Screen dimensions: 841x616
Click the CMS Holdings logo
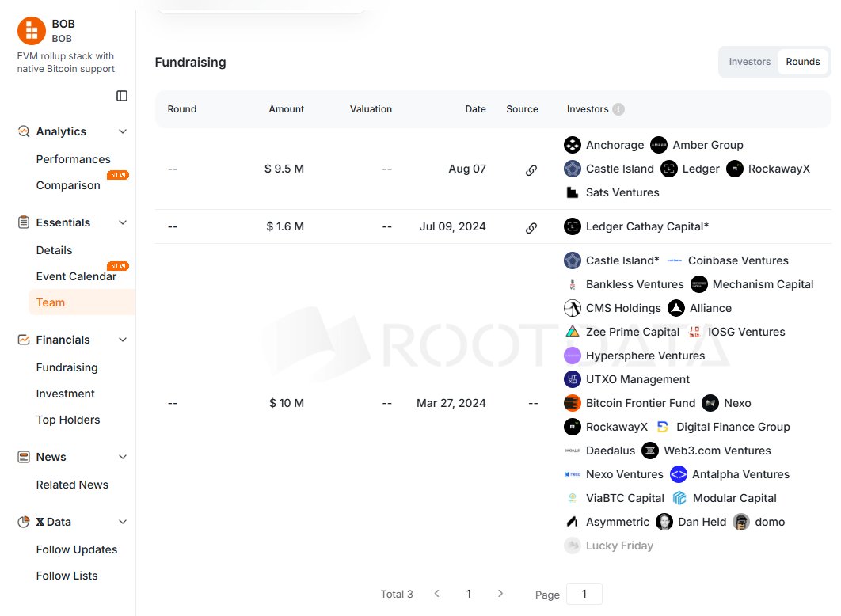pyautogui.click(x=573, y=308)
